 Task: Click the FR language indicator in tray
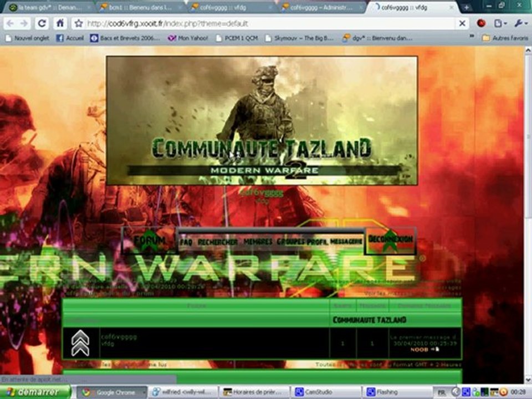[x=442, y=392]
